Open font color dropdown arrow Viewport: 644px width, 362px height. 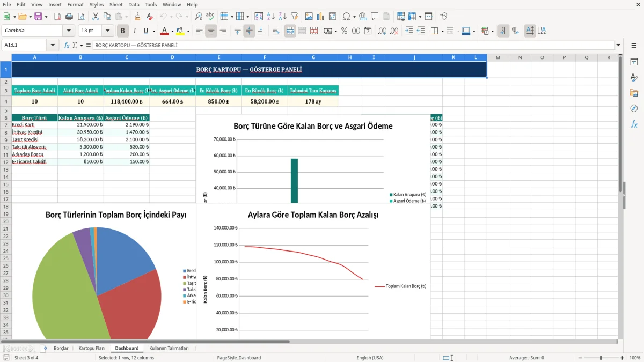tap(172, 31)
